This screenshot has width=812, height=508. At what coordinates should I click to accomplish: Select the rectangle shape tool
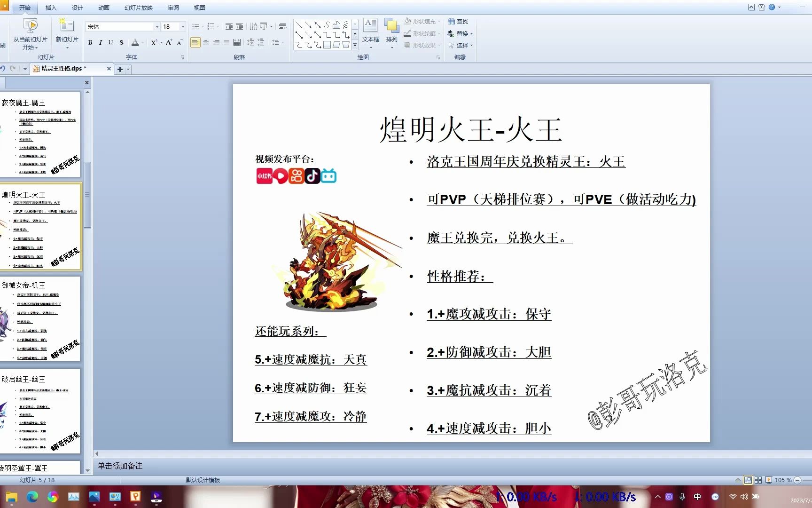[x=327, y=45]
